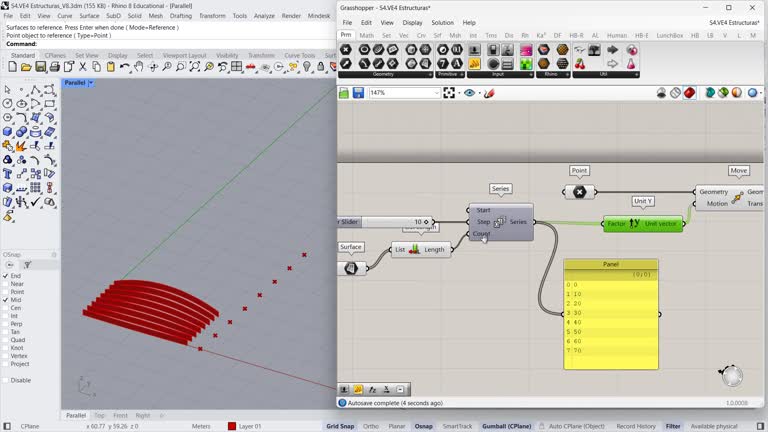Activate the Pan hand tool

(x=139, y=67)
